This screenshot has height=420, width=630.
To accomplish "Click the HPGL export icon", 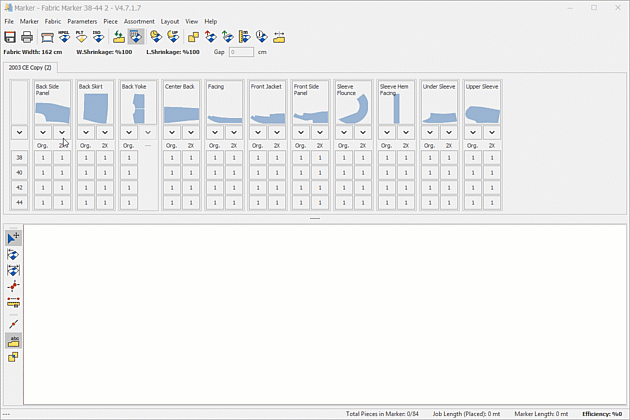I will click(62, 37).
